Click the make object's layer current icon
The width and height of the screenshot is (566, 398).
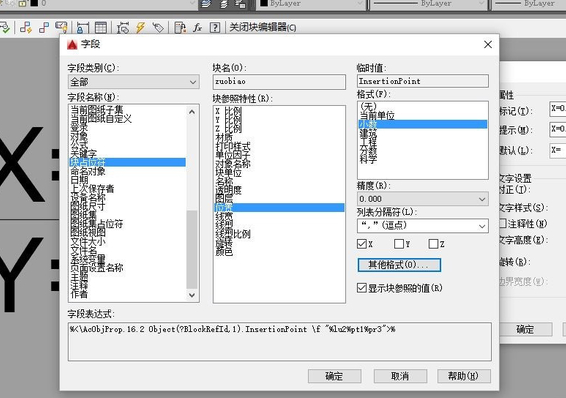[x=240, y=4]
